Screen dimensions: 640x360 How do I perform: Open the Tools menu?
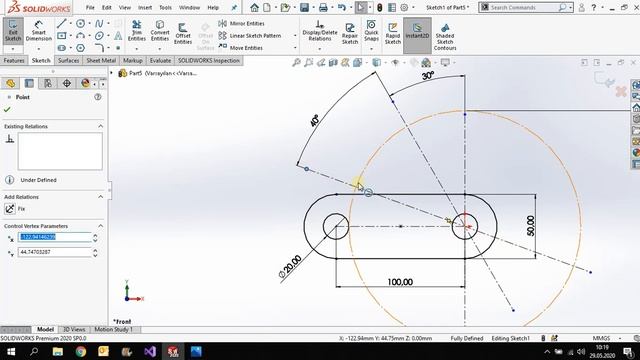click(x=165, y=7)
